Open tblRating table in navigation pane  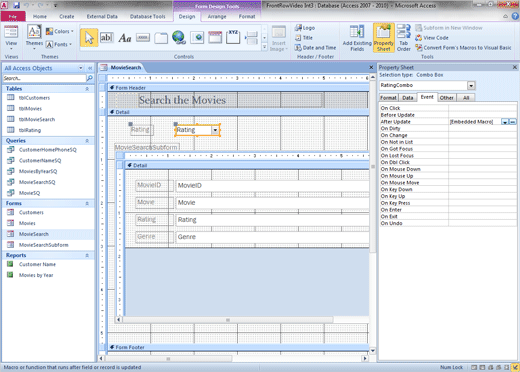[x=30, y=130]
